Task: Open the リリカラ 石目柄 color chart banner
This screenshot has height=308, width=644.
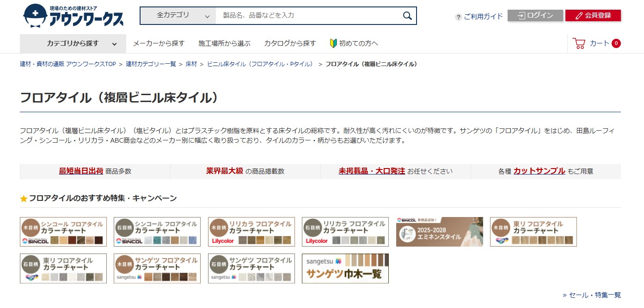Action: pos(345,232)
